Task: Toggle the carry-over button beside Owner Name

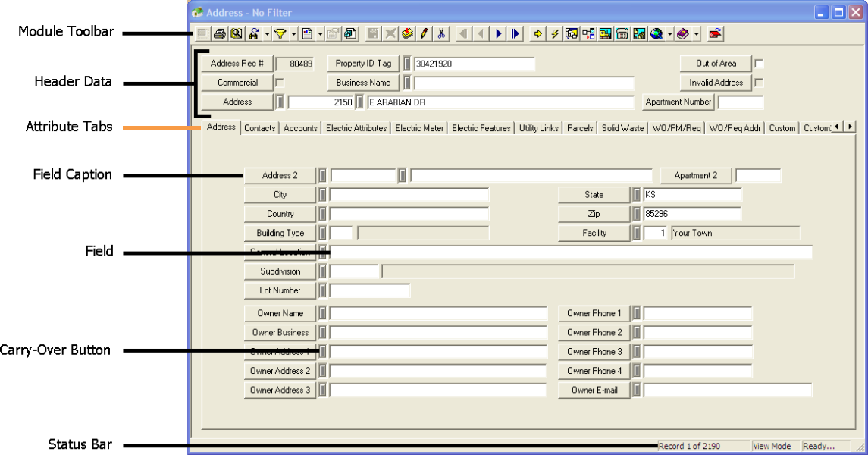Action: (x=322, y=313)
